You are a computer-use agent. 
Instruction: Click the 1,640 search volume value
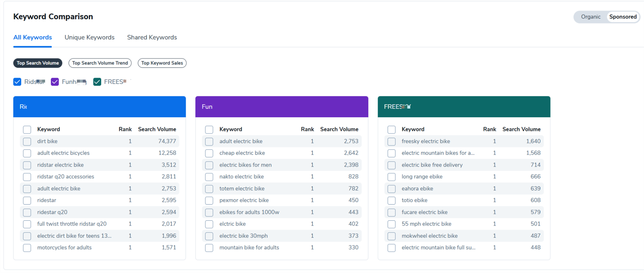[x=533, y=141]
